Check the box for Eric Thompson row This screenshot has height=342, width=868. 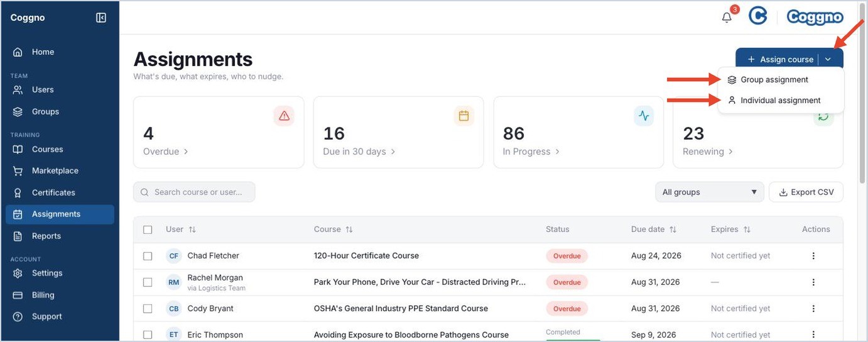coord(148,334)
